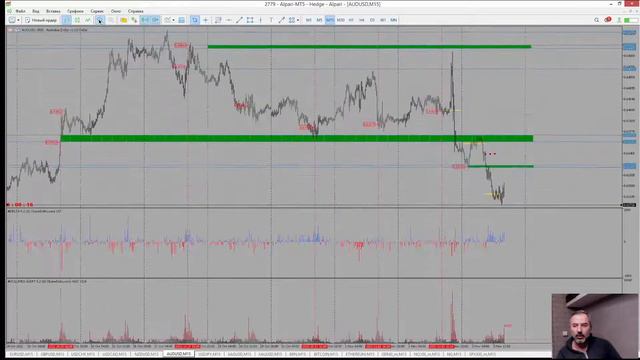This screenshot has width=640, height=360.
Task: Set timeframe to M30
Action: click(x=340, y=20)
